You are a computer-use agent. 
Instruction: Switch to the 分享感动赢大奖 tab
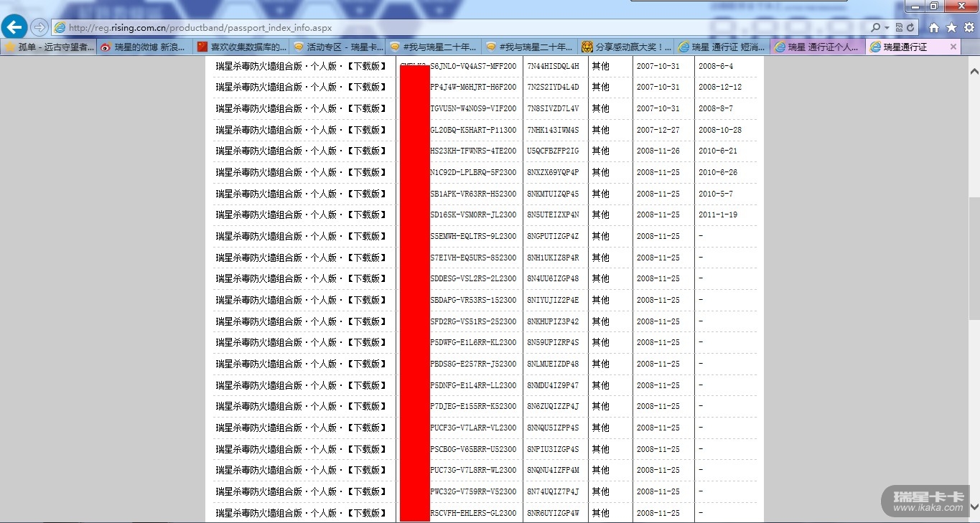pyautogui.click(x=626, y=47)
